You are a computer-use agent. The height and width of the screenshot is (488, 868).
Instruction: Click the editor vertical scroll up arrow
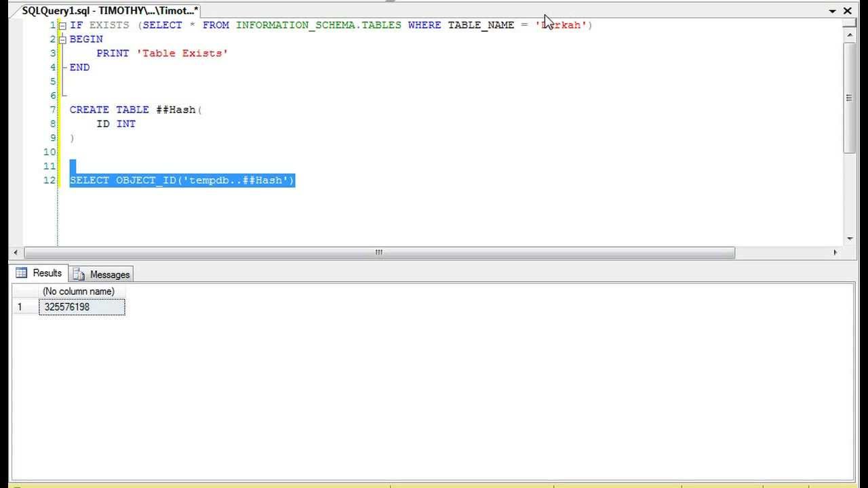[850, 34]
